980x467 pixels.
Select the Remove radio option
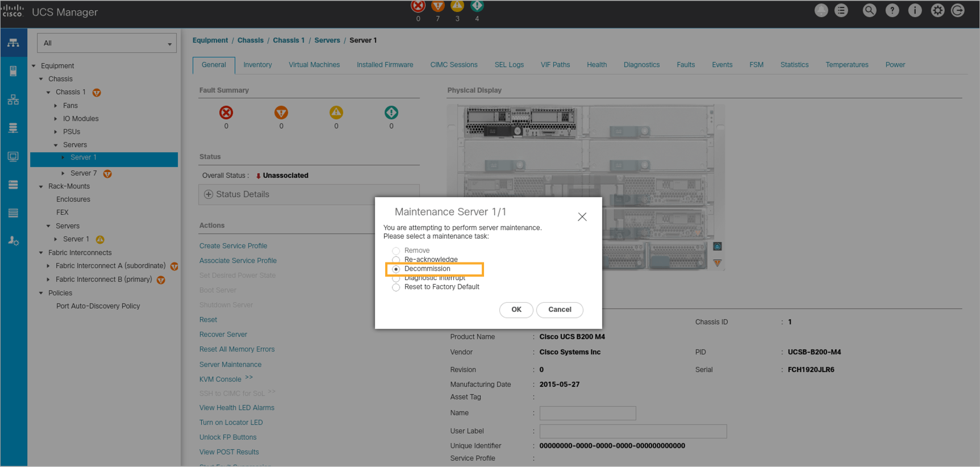pyautogui.click(x=396, y=251)
